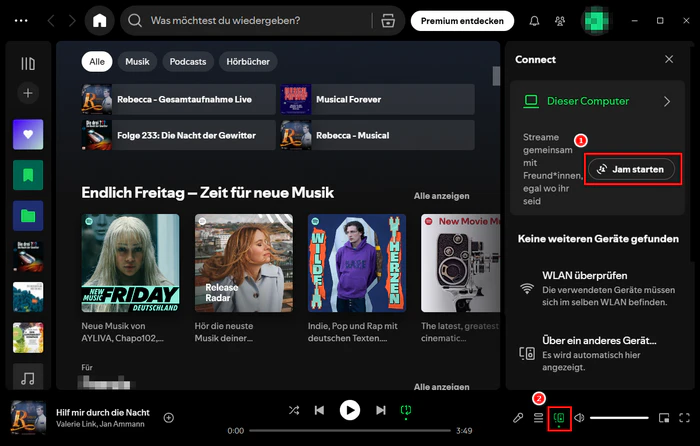The height and width of the screenshot is (446, 700).
Task: Open Musical Forever tile
Action: [378, 99]
